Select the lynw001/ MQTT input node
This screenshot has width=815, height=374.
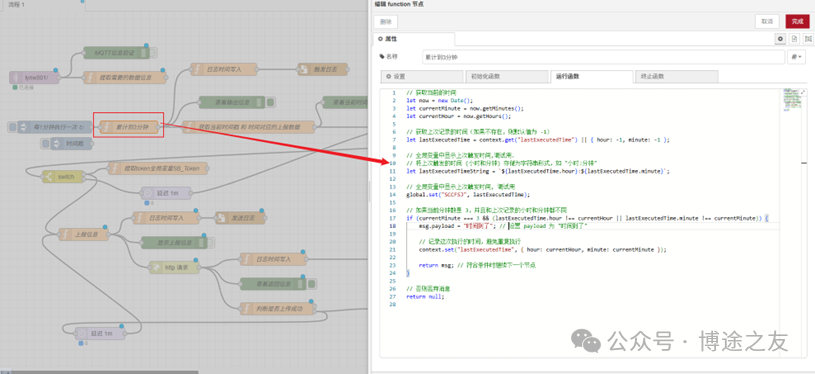pyautogui.click(x=34, y=77)
